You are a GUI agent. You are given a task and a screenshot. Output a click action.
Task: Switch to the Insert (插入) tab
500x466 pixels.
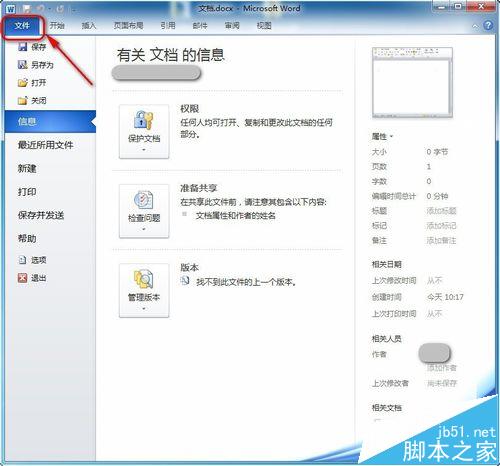coord(89,25)
